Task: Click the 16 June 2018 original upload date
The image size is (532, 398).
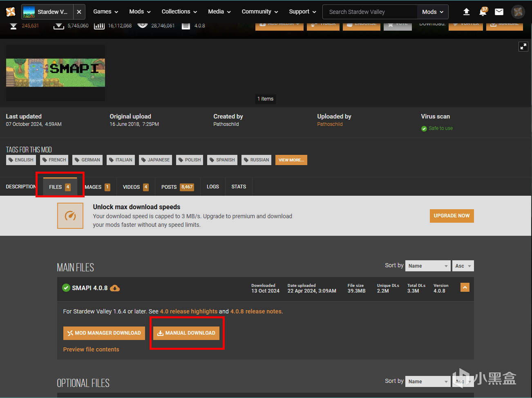Action: 134,124
